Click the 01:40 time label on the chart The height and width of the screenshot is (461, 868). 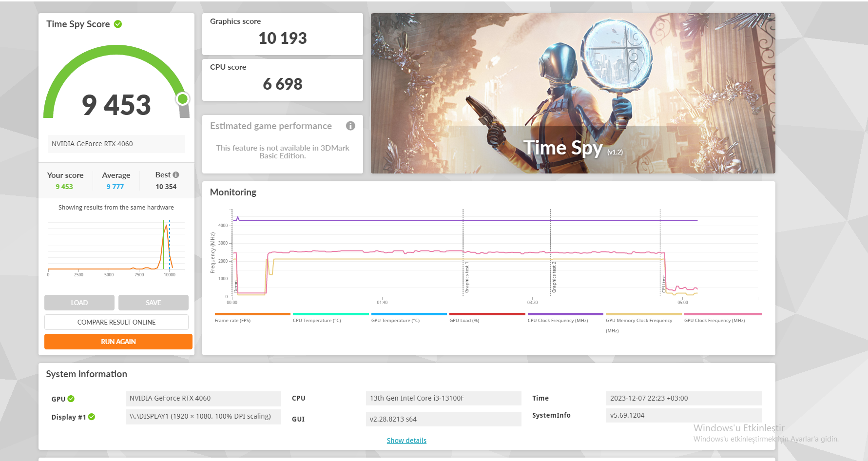point(382,303)
